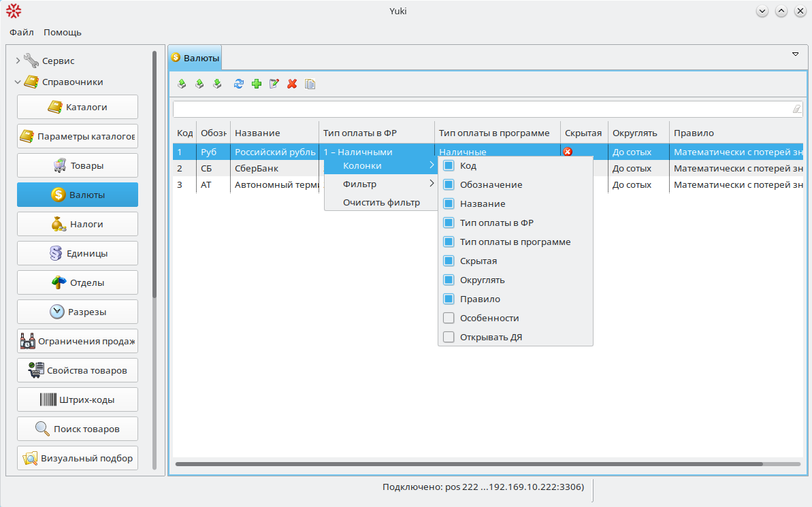Toggle the Тип оплаты в ФР checkbox
Viewport: 812px width, 507px height.
pyautogui.click(x=449, y=223)
